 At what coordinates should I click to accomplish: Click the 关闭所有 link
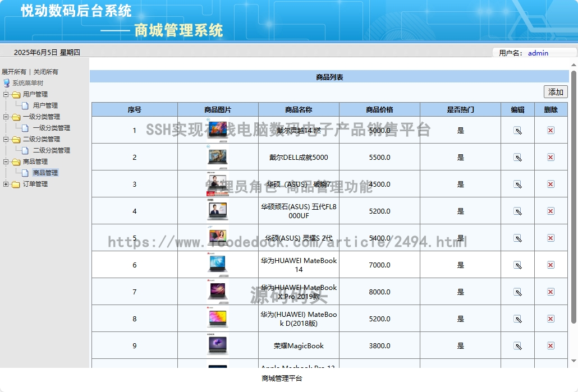45,71
